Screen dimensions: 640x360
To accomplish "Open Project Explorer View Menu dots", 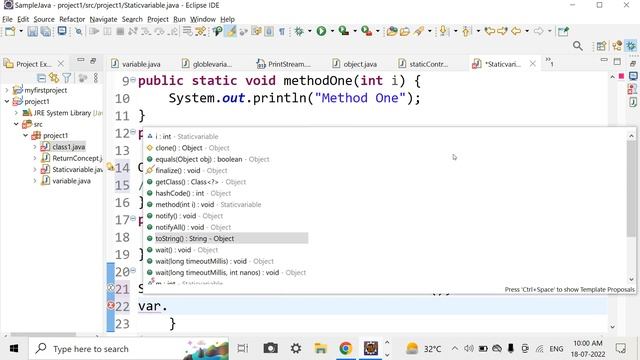I will click(96, 78).
